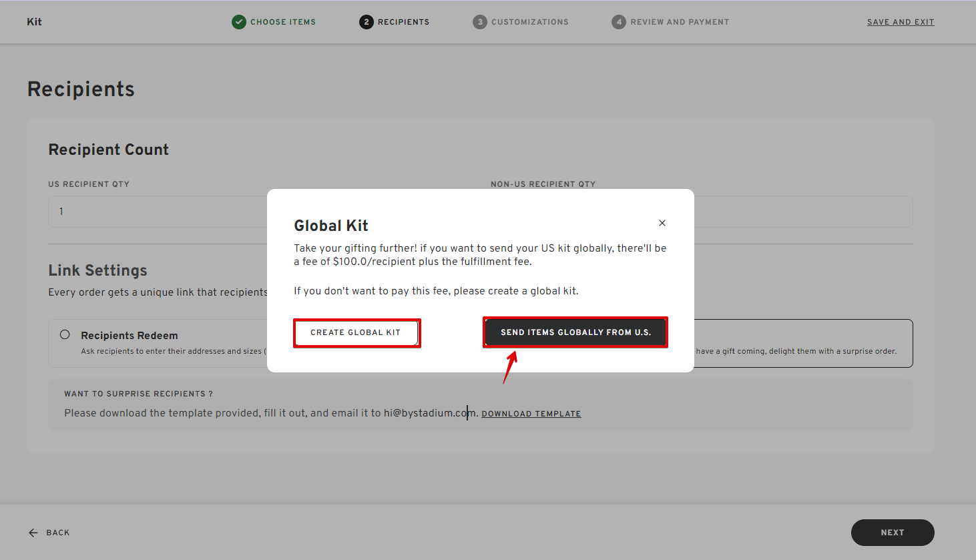Click the Recipients step label in the header
Image resolution: width=976 pixels, height=560 pixels.
(x=403, y=22)
